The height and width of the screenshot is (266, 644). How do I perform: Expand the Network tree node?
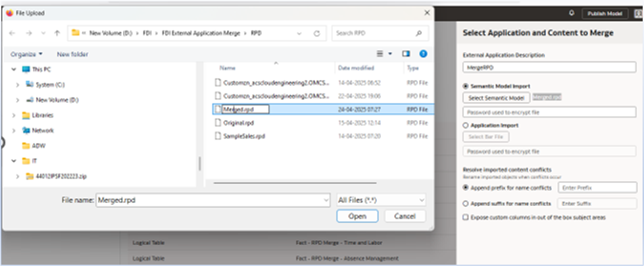pos(14,130)
